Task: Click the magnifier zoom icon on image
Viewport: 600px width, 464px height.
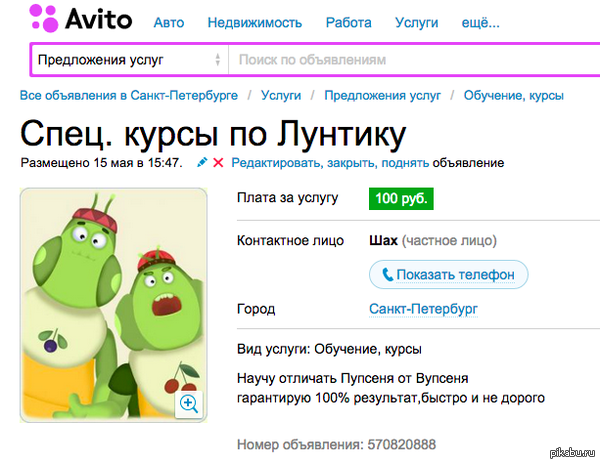Action: (x=188, y=403)
